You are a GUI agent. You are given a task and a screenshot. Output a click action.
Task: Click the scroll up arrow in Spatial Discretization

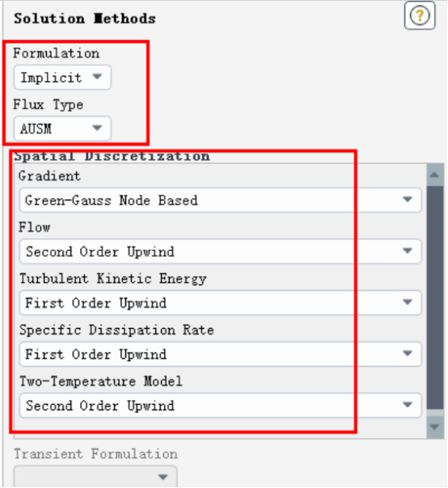435,175
